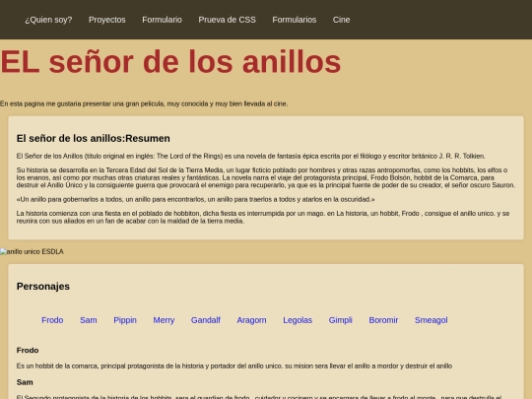Image resolution: width=532 pixels, height=399 pixels.
Task: Switch to the Cine page
Action: (341, 20)
